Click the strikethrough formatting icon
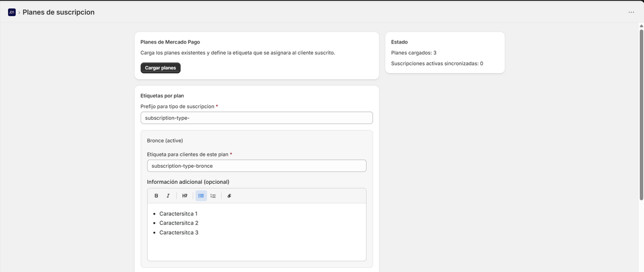This screenshot has height=272, width=644. click(229, 196)
